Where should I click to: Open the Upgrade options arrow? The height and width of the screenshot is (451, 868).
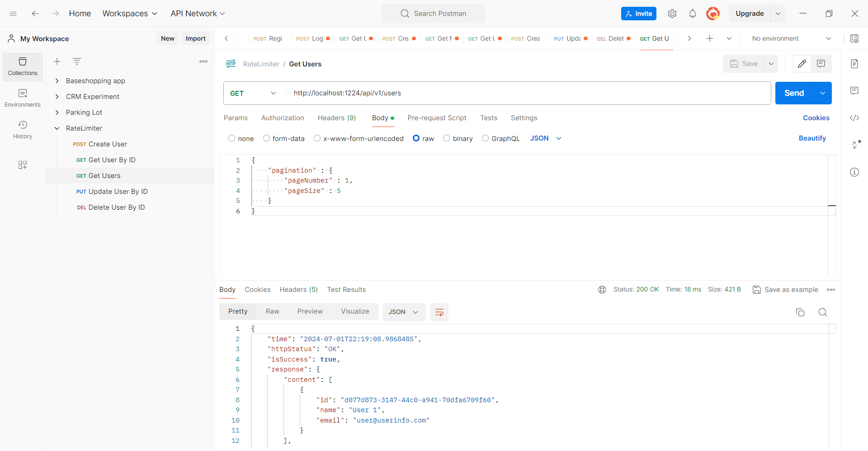[x=778, y=14]
